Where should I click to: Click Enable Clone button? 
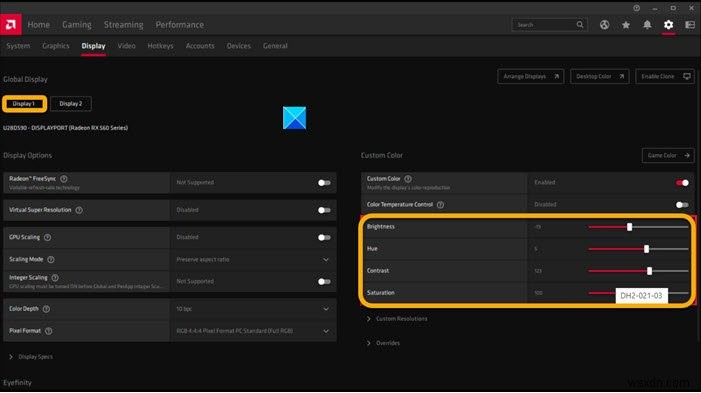click(x=665, y=76)
